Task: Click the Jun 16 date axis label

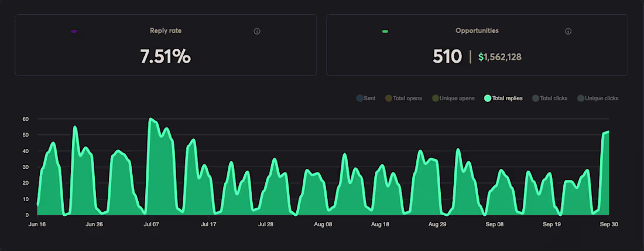Action: 37,225
